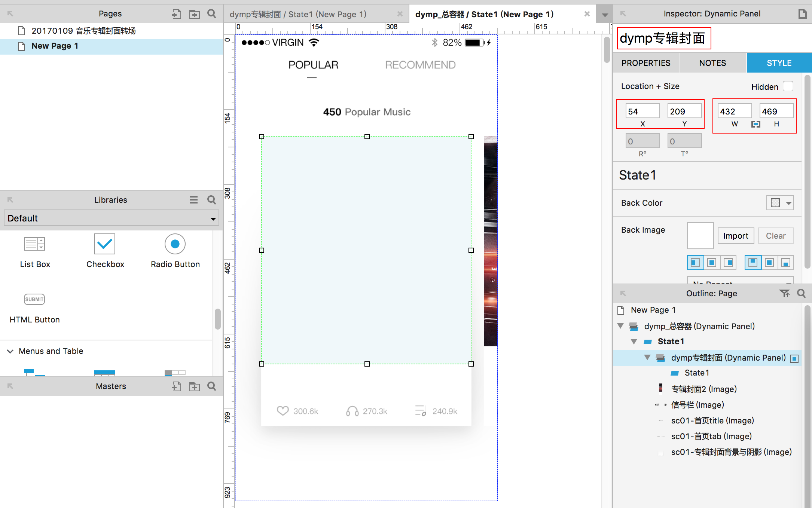
Task: Collapse dymp_总容器 Dynamic Panel tree node
Action: tap(620, 326)
